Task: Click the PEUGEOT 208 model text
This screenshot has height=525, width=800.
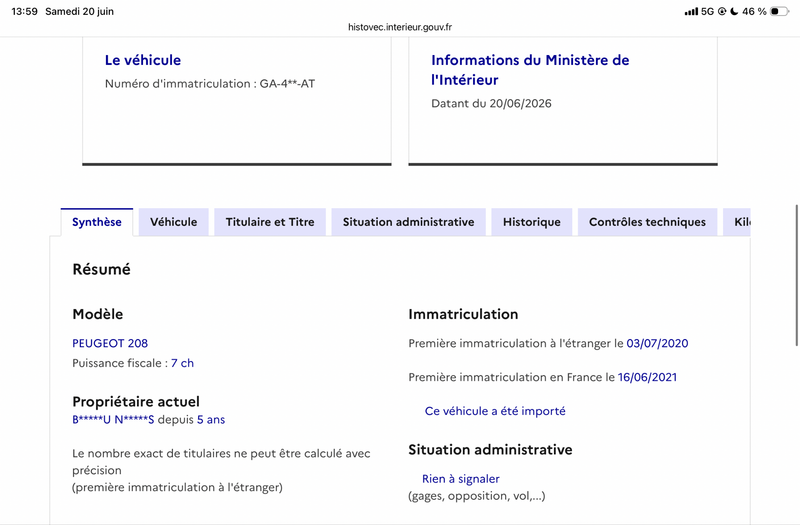Action: [110, 343]
